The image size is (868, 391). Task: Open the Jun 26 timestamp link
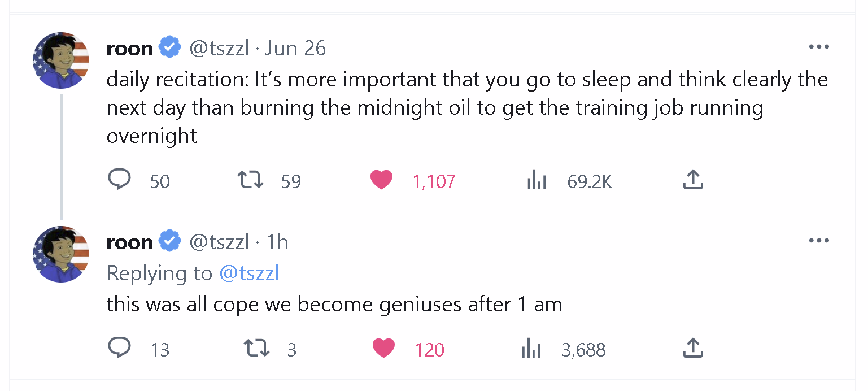pos(295,48)
